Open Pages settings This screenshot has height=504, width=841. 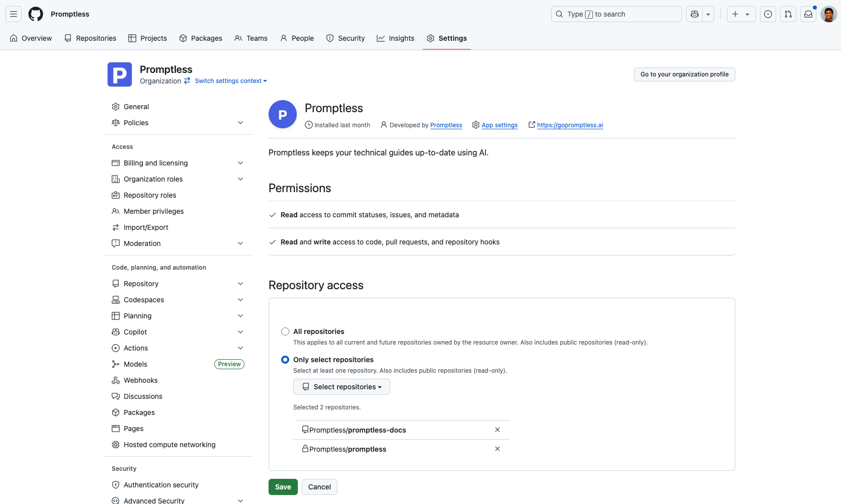point(178,429)
